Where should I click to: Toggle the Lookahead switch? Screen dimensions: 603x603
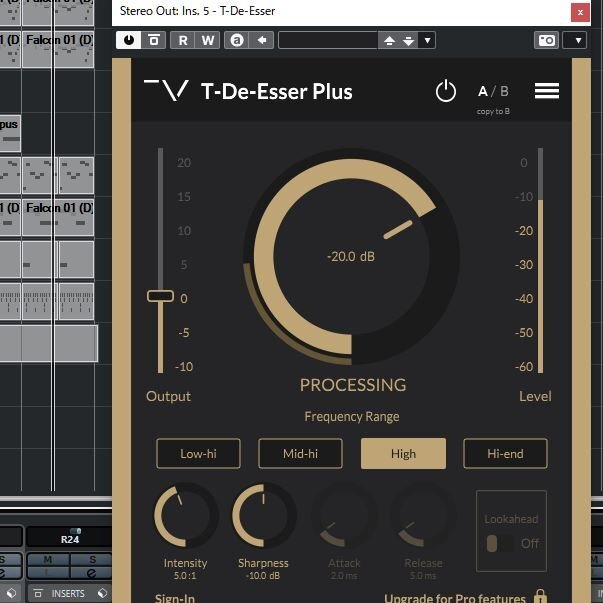[499, 544]
